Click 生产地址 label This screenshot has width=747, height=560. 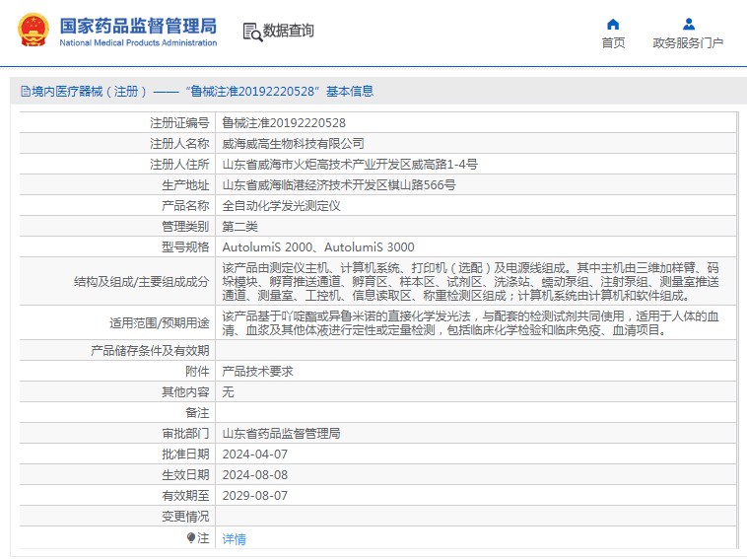pyautogui.click(x=185, y=185)
